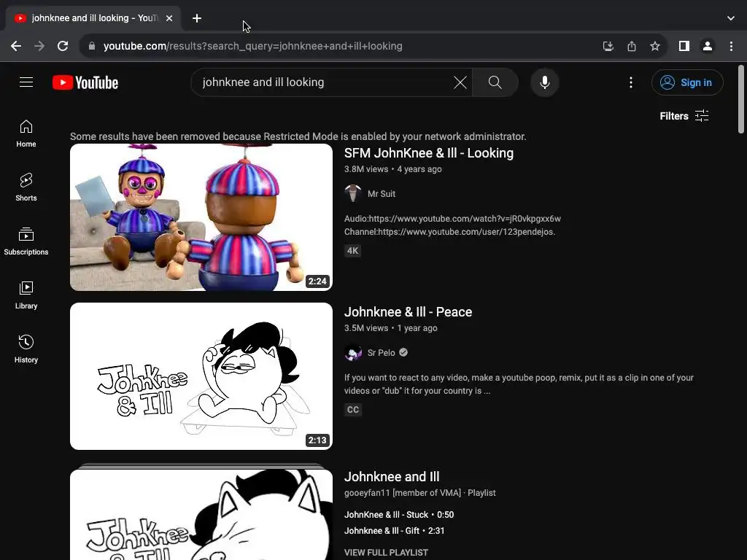Go to YouTube home via logo
The width and height of the screenshot is (747, 560).
85,82
